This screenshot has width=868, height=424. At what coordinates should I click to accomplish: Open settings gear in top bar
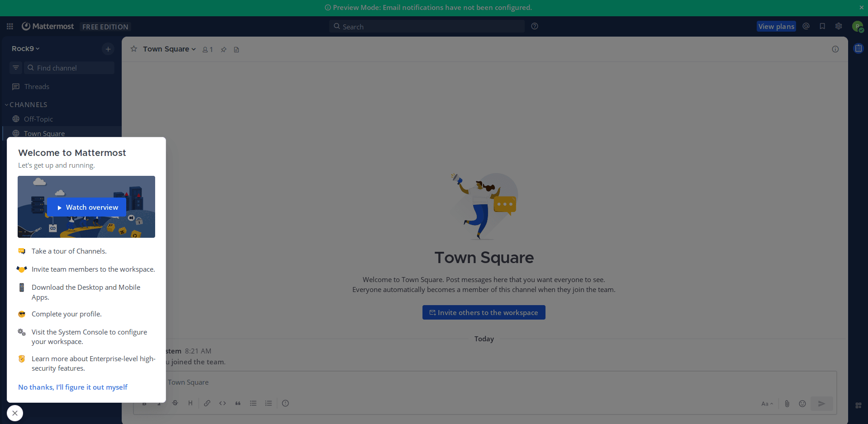[839, 26]
